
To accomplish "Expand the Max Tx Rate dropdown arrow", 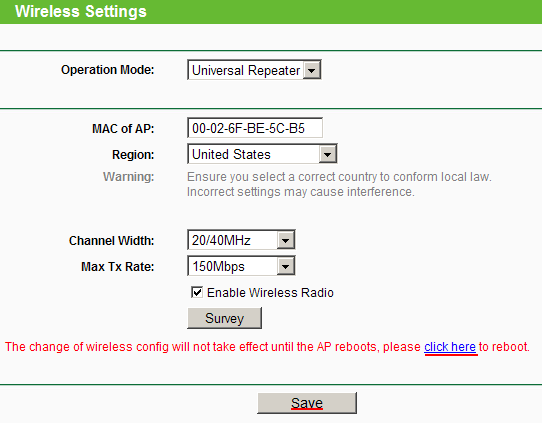I will pyautogui.click(x=286, y=266).
